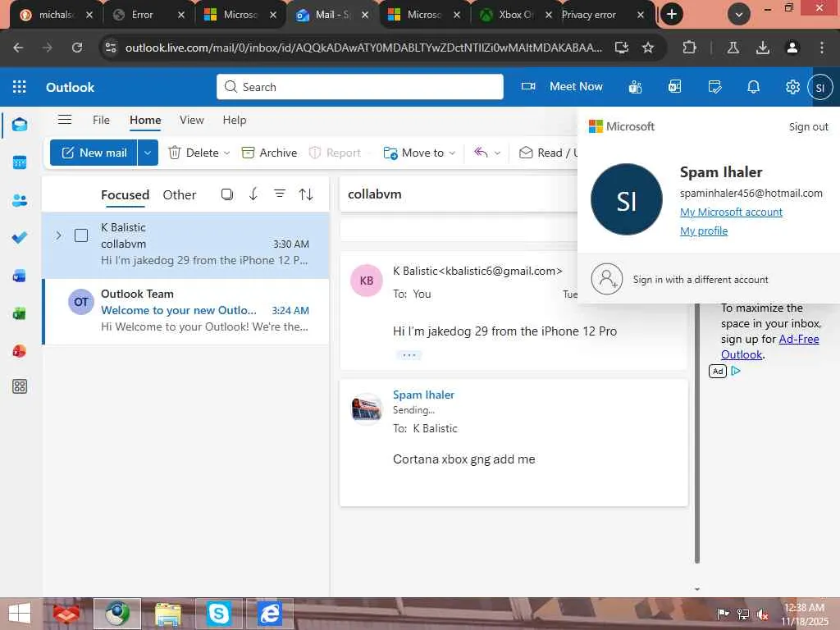Expand the quoted text ellipsis in message
Screen dimensions: 840x630
[409, 355]
